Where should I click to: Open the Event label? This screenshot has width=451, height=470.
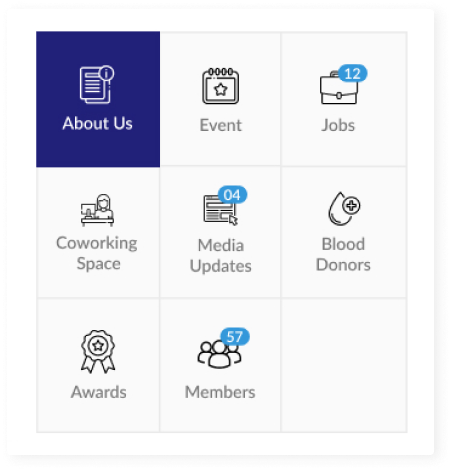(220, 125)
